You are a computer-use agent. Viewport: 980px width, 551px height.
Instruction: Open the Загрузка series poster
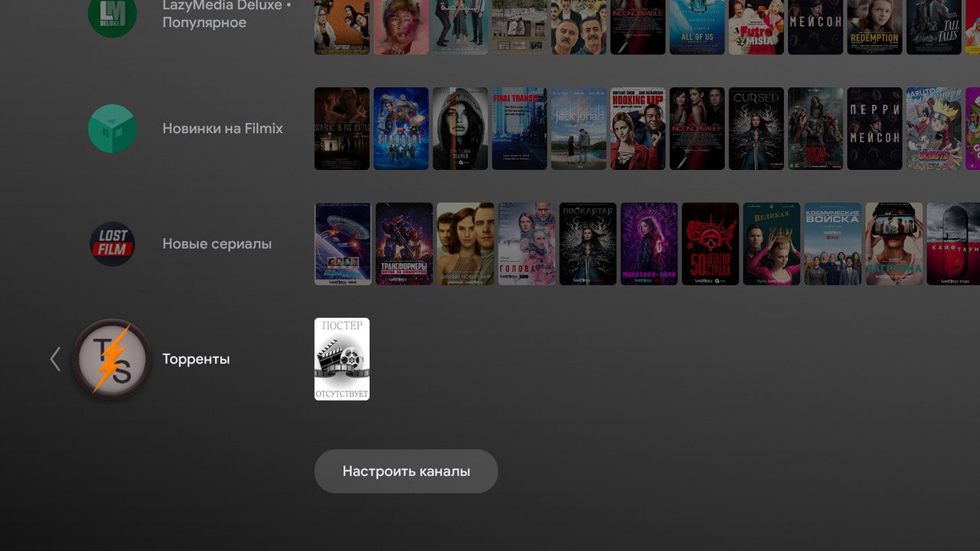[894, 244]
